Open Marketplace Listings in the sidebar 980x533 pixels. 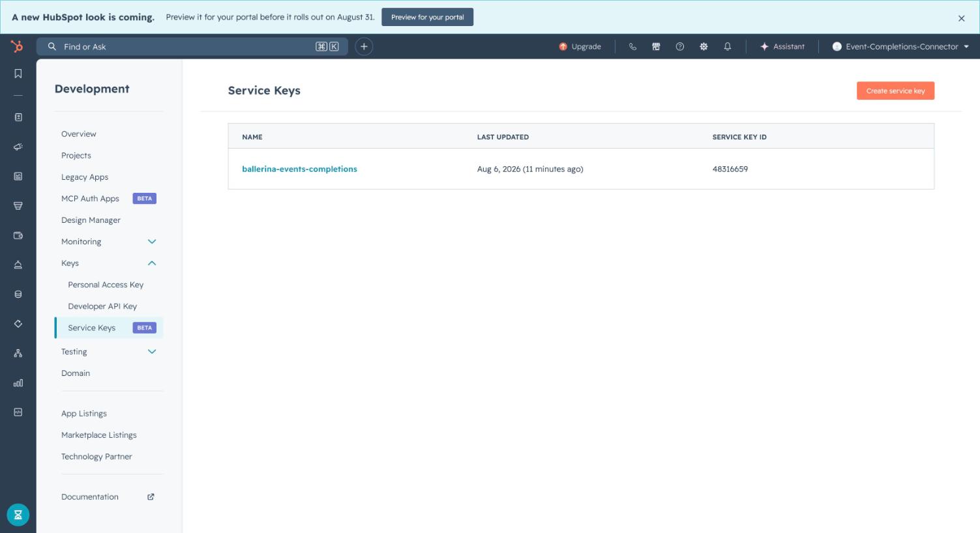pos(99,435)
